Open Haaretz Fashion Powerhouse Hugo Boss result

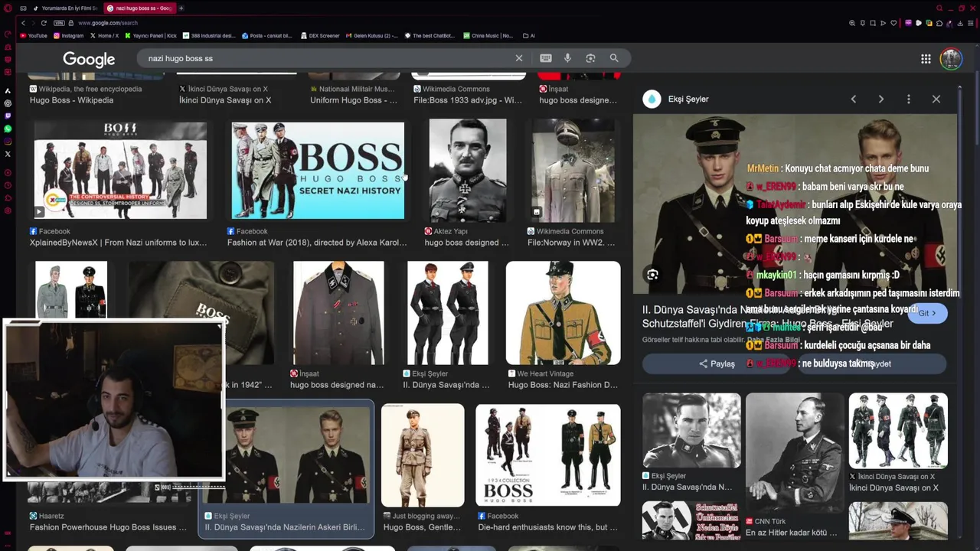108,527
